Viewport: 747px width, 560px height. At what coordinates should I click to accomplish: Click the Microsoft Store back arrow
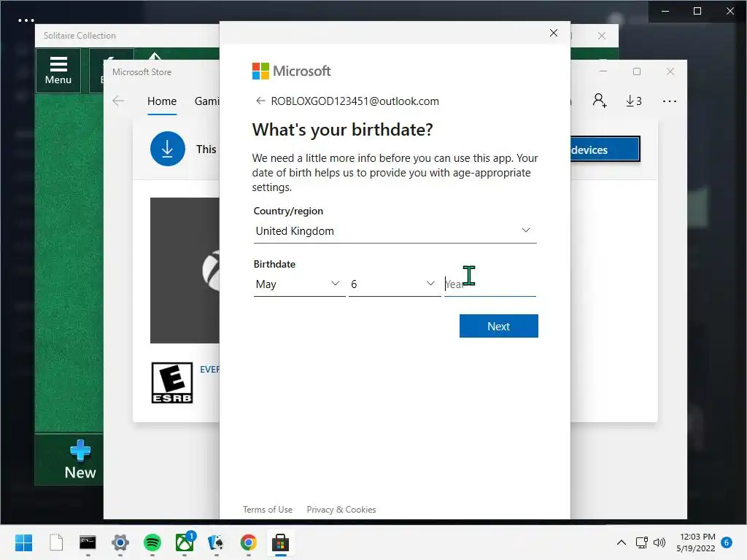118,101
